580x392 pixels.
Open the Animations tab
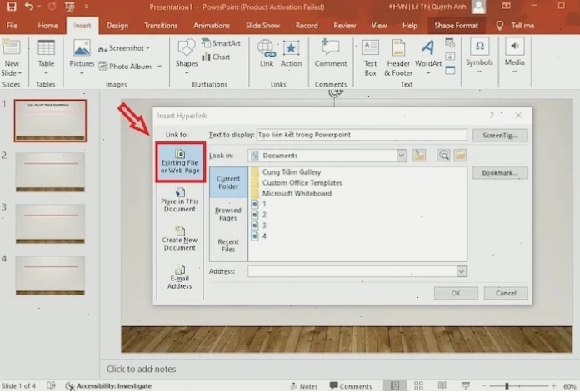tap(212, 26)
